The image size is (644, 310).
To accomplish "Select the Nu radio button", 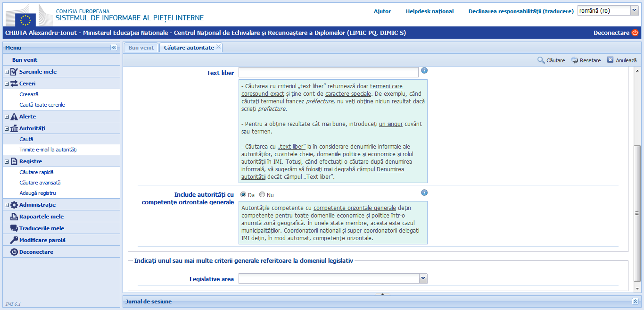I will click(x=262, y=194).
